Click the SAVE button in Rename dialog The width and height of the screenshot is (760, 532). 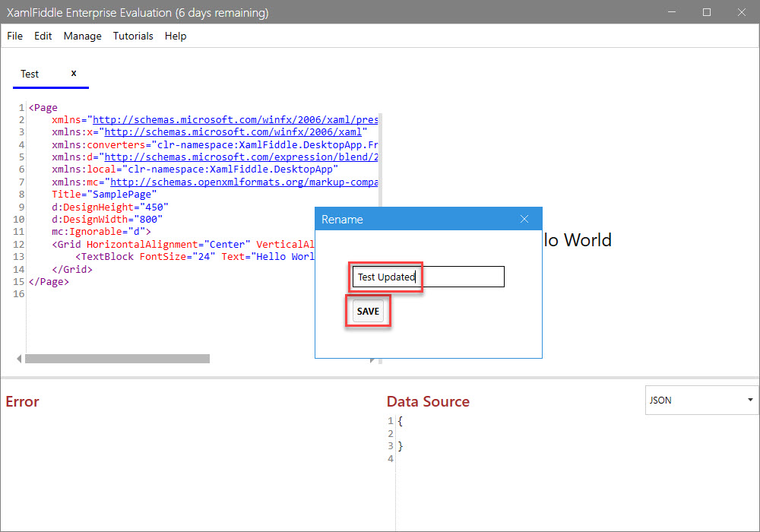[368, 311]
